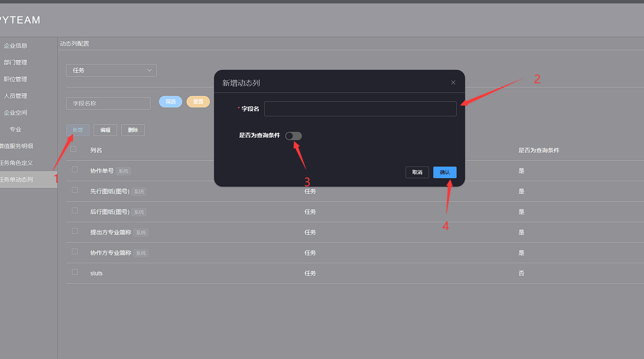Screen dimensions: 644x359
Task: Click the 字段名称 search field
Action: (108, 103)
